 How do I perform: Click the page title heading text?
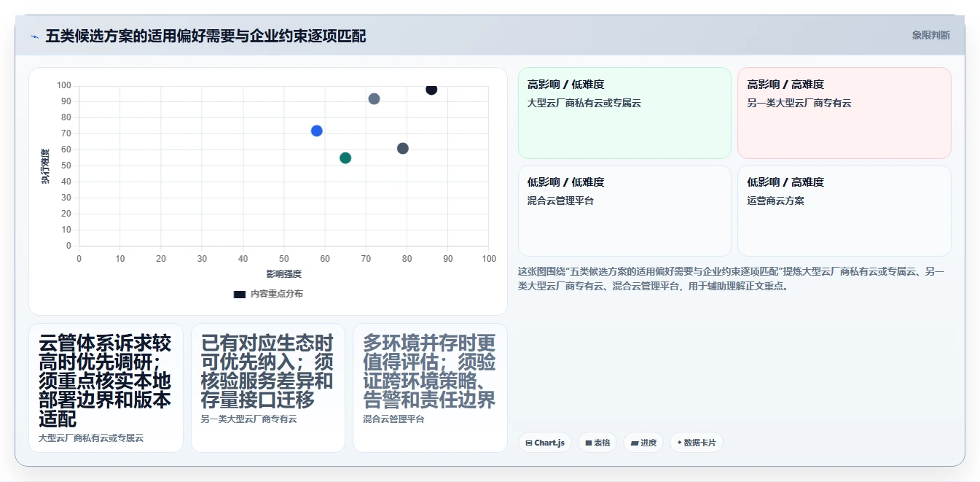pyautogui.click(x=205, y=36)
